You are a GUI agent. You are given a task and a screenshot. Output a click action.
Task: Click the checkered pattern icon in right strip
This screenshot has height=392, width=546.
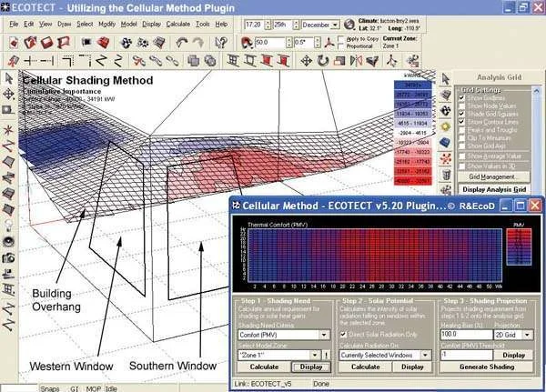pos(445,94)
